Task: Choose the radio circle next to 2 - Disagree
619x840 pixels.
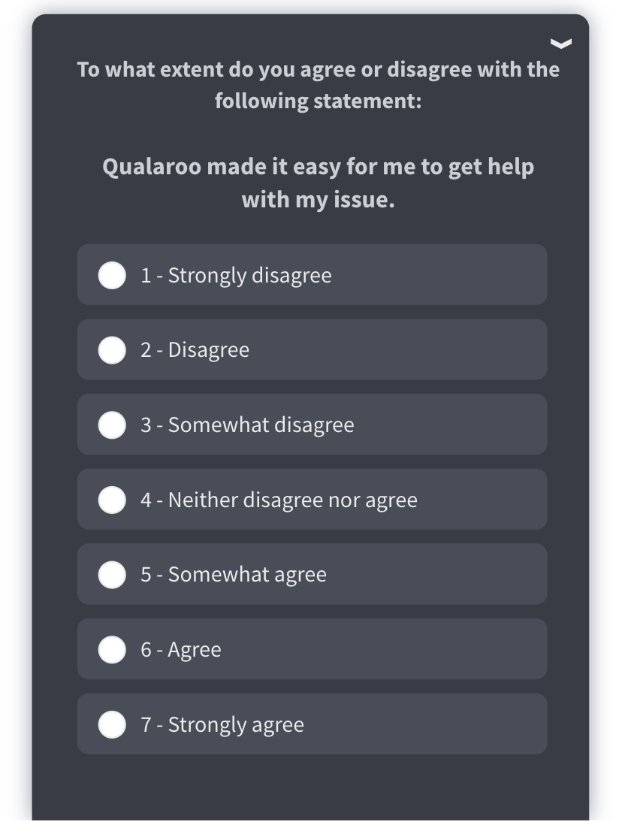Action: (112, 349)
